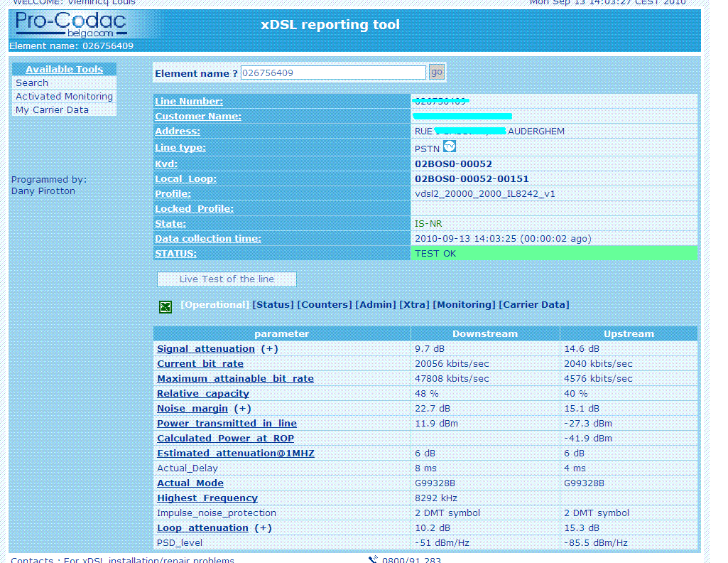Click the Signal attenuation link
The width and height of the screenshot is (728, 563).
[206, 349]
